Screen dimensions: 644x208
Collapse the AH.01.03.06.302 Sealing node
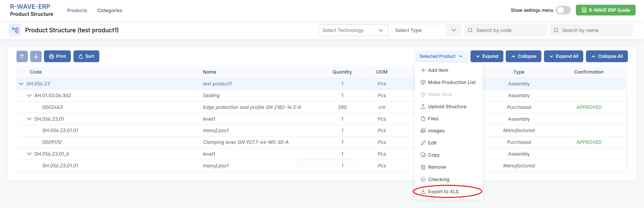pyautogui.click(x=30, y=95)
